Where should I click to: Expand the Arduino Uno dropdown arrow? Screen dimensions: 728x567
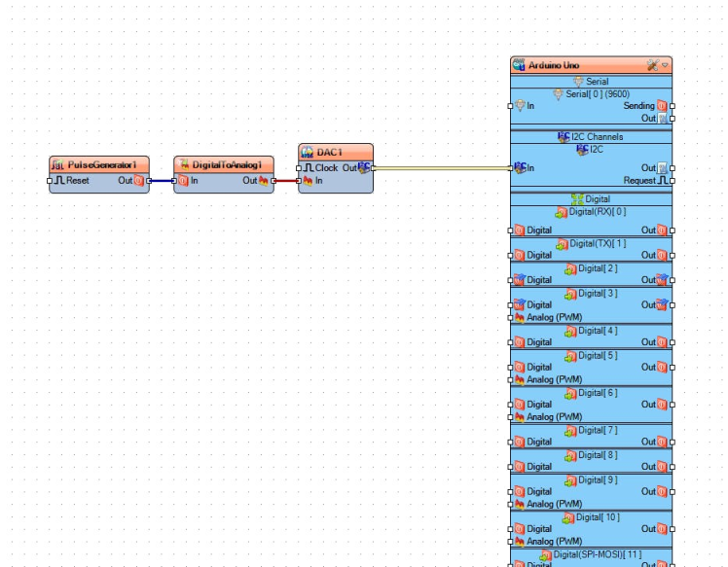pyautogui.click(x=665, y=65)
